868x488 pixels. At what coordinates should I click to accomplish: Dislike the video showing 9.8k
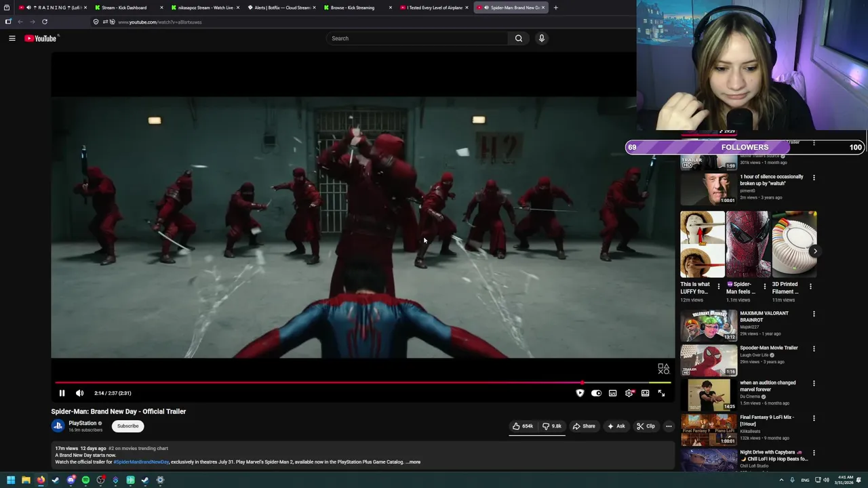(x=552, y=426)
